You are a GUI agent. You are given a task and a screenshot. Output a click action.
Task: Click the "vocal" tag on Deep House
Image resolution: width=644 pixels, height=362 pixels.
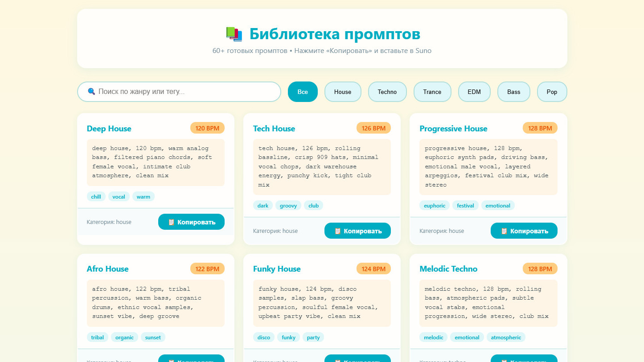pos(119,196)
